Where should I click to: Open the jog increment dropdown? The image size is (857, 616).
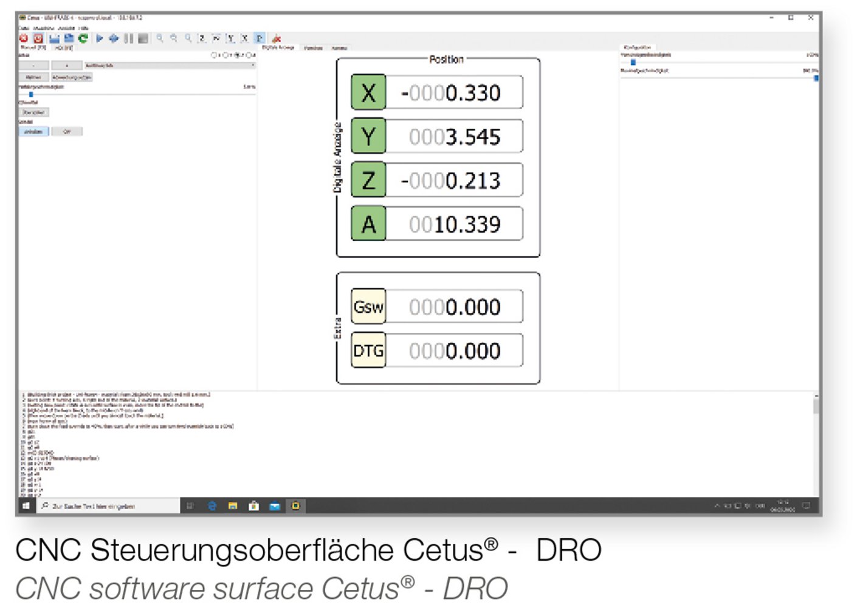pos(170,66)
